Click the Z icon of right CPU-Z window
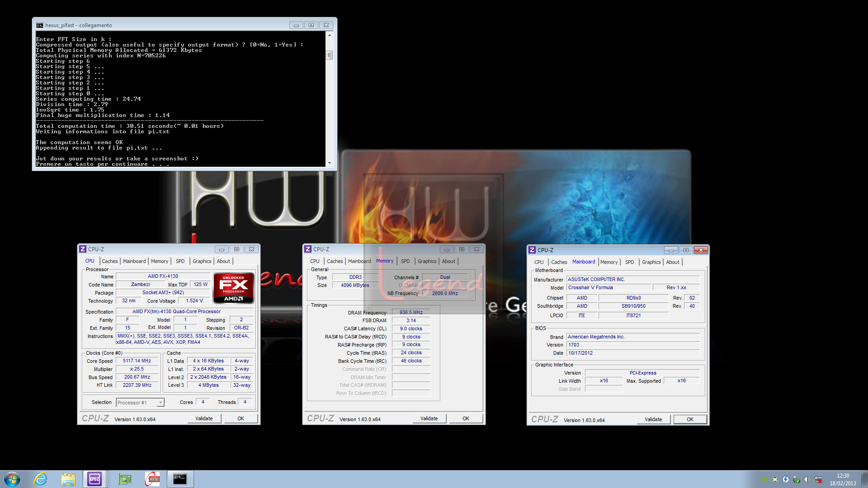This screenshot has height=488, width=868. pos(532,250)
